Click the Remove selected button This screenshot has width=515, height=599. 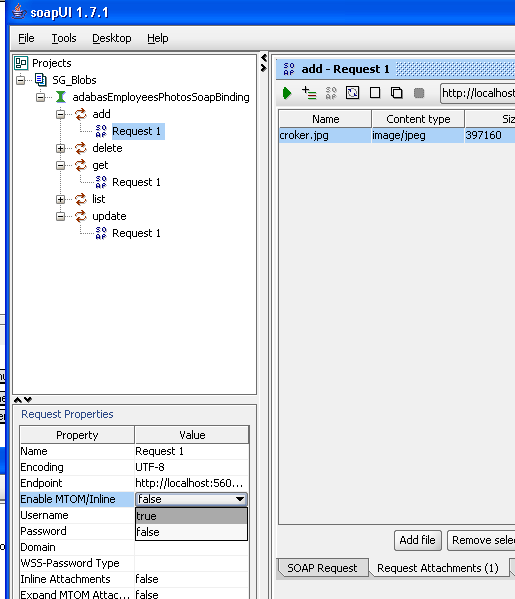(482, 540)
